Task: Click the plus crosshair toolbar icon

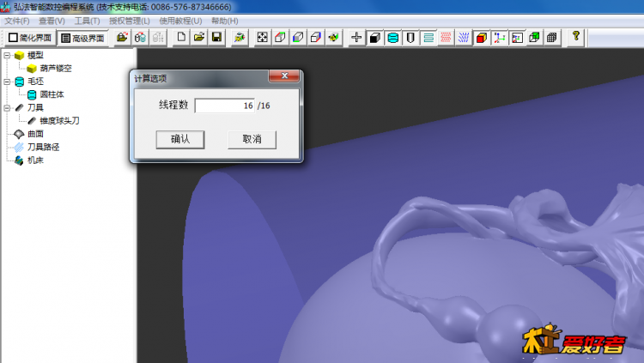Action: tap(356, 38)
